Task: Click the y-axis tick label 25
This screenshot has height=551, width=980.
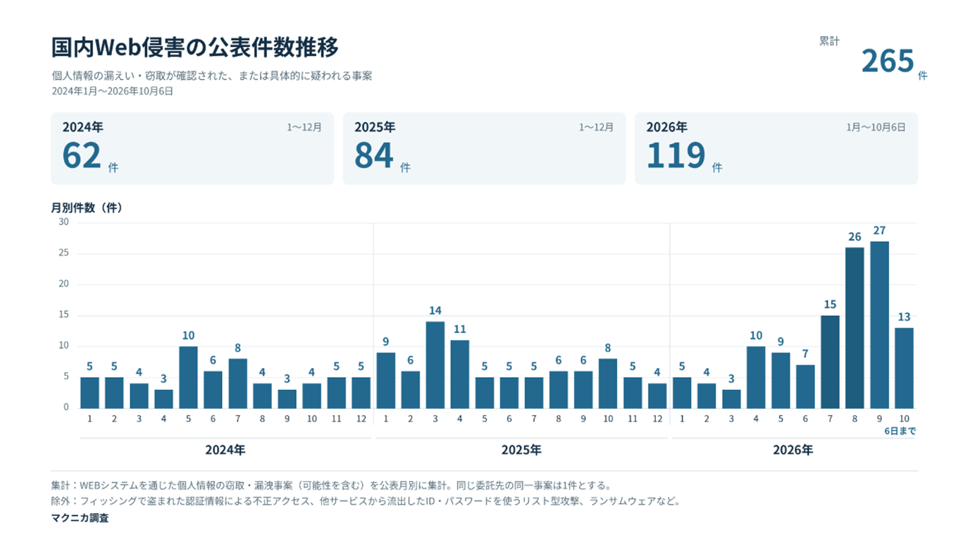Action: point(64,253)
